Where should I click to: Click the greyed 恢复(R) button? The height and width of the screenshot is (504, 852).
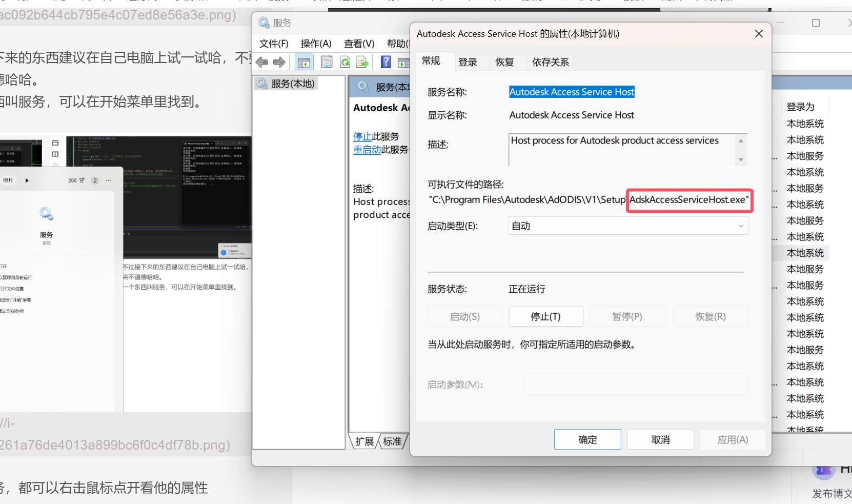(x=711, y=316)
